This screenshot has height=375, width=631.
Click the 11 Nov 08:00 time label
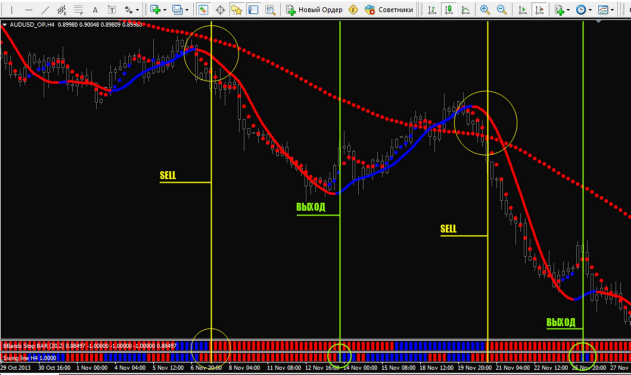[x=283, y=368]
